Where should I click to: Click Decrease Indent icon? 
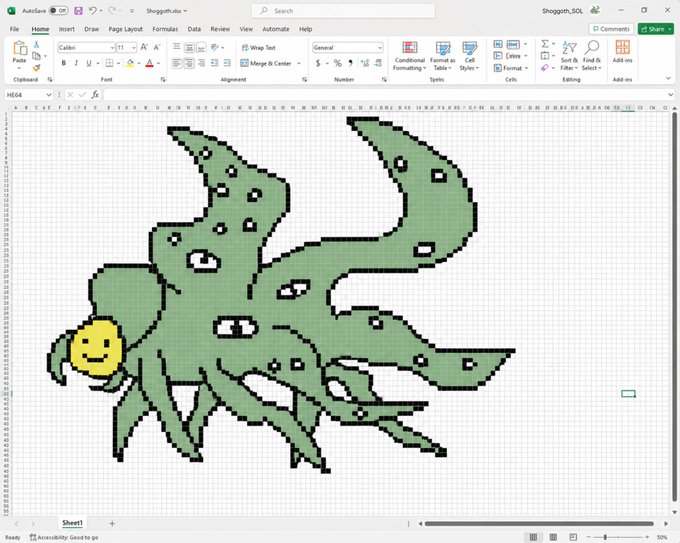(x=215, y=63)
